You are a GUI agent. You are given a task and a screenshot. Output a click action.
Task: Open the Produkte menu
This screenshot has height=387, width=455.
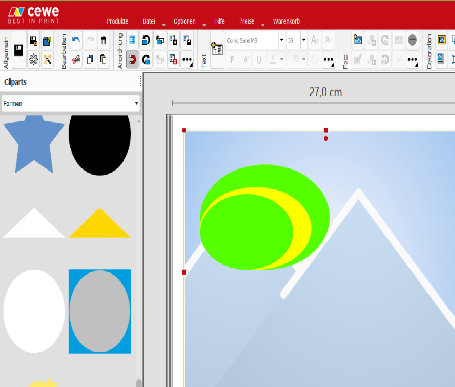pos(117,21)
